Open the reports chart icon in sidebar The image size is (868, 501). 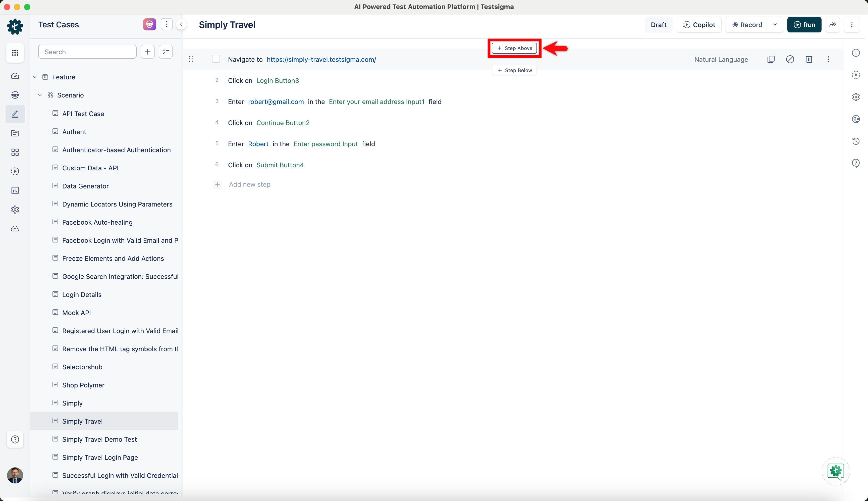(15, 190)
